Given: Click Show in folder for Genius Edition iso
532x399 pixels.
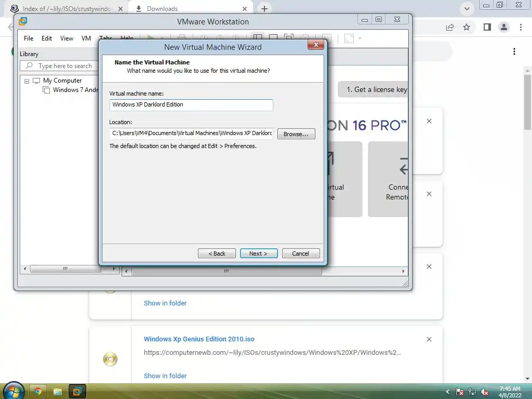Looking at the screenshot, I should tap(165, 376).
